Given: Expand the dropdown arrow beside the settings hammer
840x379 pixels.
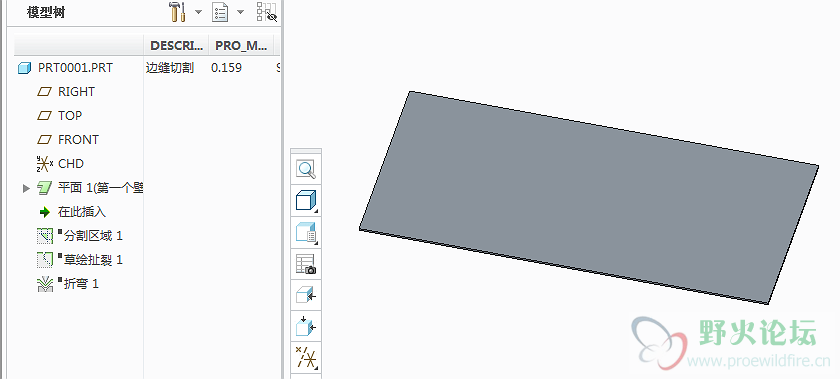Looking at the screenshot, I should click(x=198, y=12).
